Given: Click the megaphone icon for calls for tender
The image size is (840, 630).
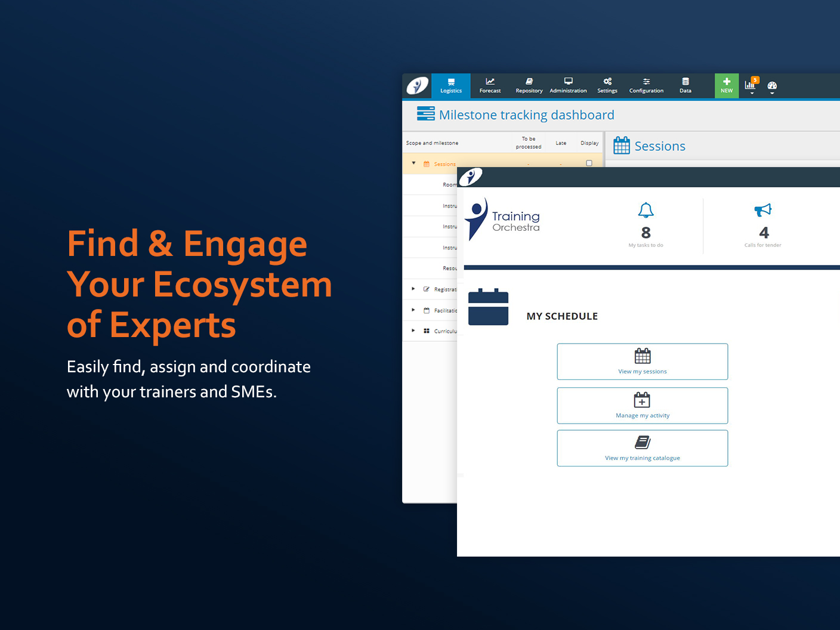Looking at the screenshot, I should (x=763, y=211).
